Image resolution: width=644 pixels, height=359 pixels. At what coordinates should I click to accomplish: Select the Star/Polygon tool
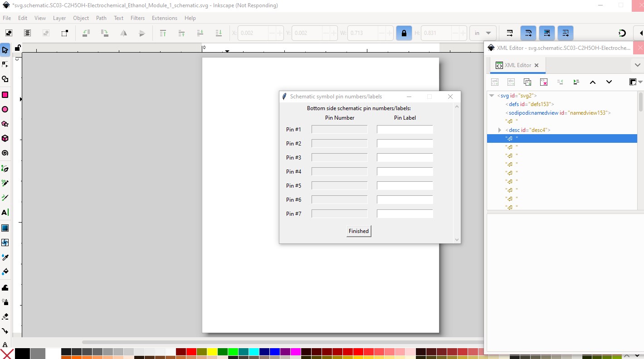(x=5, y=124)
